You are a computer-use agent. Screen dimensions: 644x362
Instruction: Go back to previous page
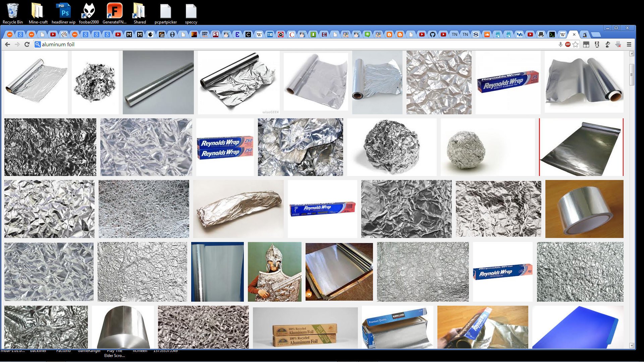[7, 44]
